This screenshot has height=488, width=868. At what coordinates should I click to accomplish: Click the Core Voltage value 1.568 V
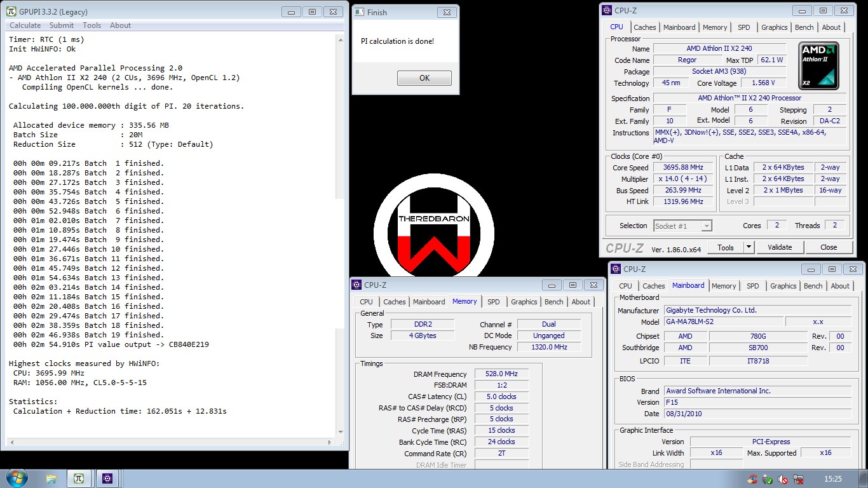click(763, 83)
